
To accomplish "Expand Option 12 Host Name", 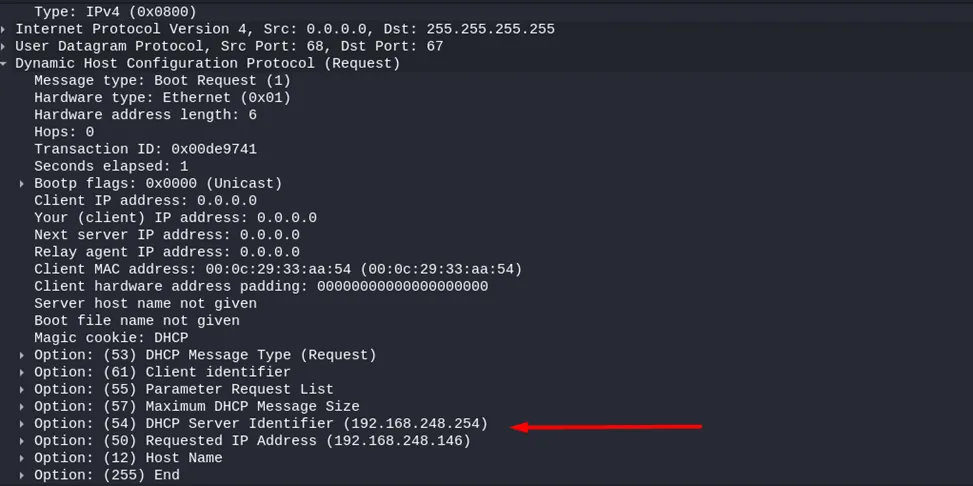I will tap(22, 458).
